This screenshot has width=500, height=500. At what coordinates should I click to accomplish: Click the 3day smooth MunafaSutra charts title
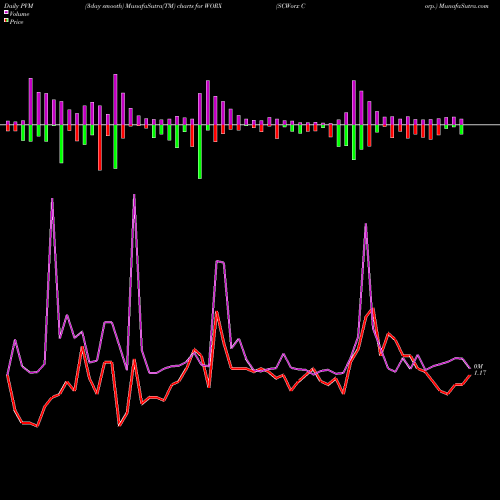click(x=153, y=6)
